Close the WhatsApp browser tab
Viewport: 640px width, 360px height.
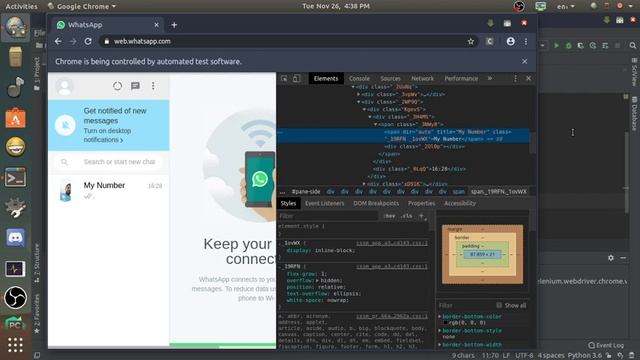coord(156,25)
